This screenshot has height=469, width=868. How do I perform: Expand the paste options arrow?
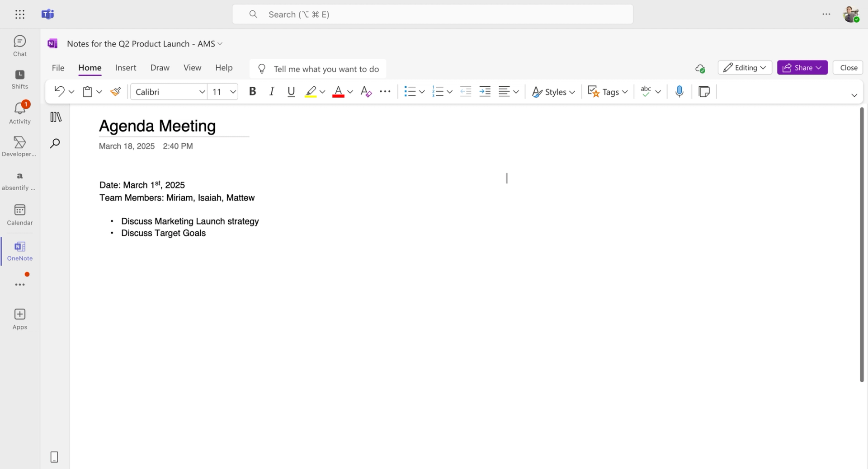[99, 92]
